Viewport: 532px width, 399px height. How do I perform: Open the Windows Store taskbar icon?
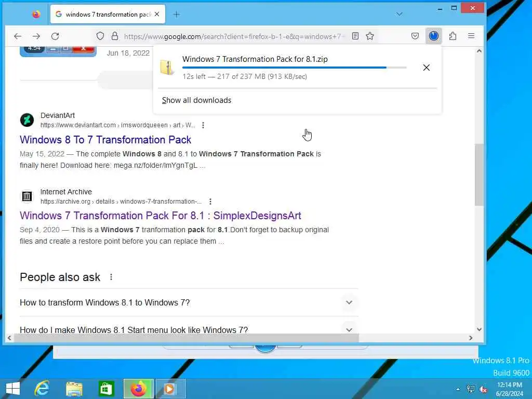pyautogui.click(x=106, y=389)
